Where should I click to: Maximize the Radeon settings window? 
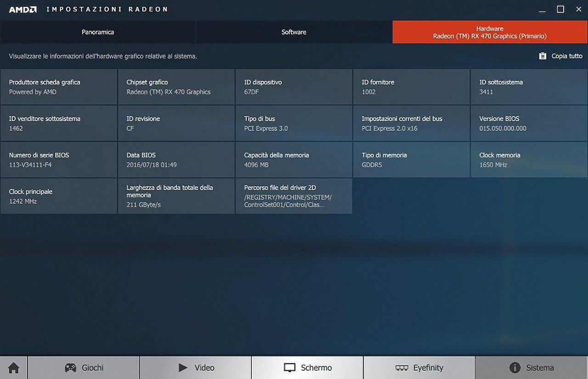click(x=560, y=9)
